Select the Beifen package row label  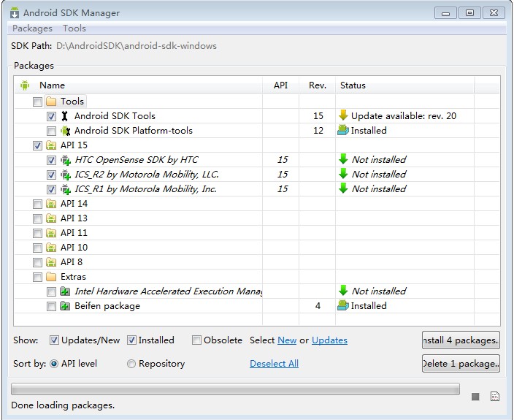(107, 306)
